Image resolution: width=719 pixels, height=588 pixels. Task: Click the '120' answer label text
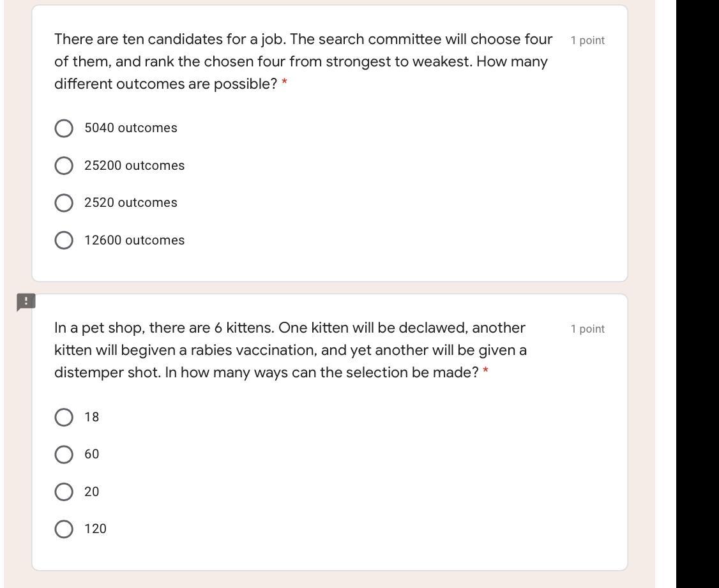pyautogui.click(x=95, y=529)
